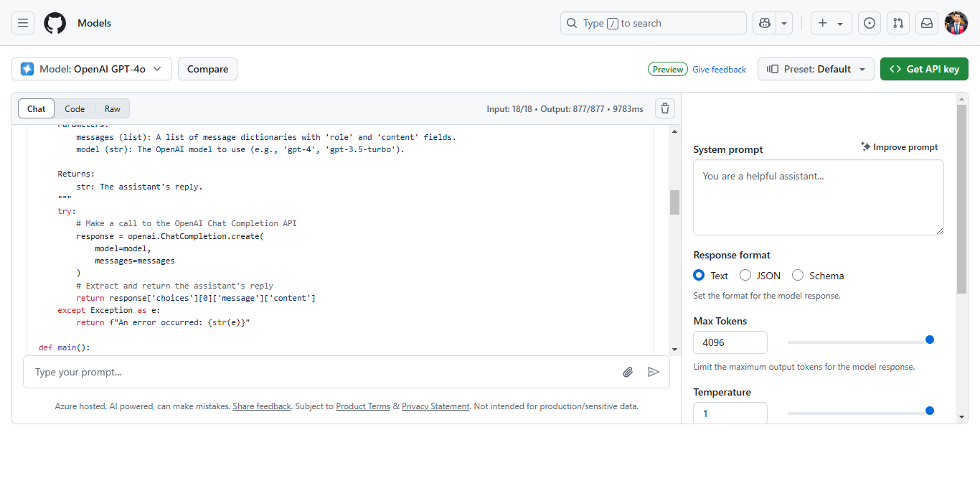Expand the Preset: Default dropdown
Screen dimensions: 980x486
[816, 69]
